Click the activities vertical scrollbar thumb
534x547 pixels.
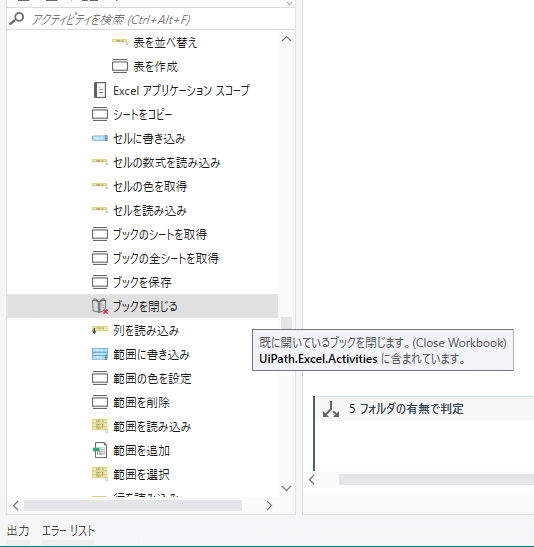point(286,322)
